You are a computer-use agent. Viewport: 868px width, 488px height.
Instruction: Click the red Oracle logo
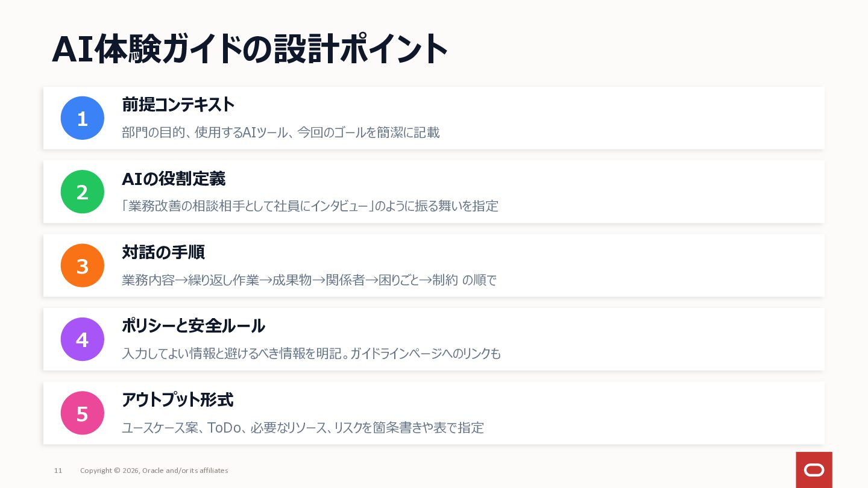tap(814, 470)
